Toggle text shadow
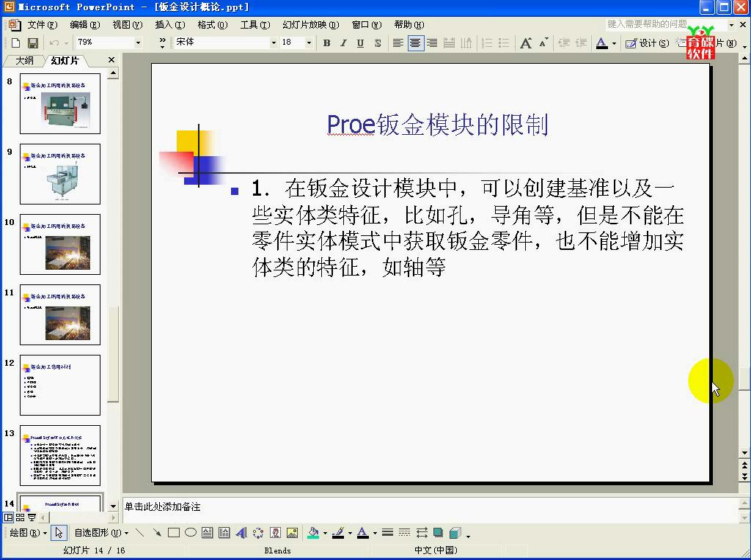The image size is (751, 560). tap(378, 43)
